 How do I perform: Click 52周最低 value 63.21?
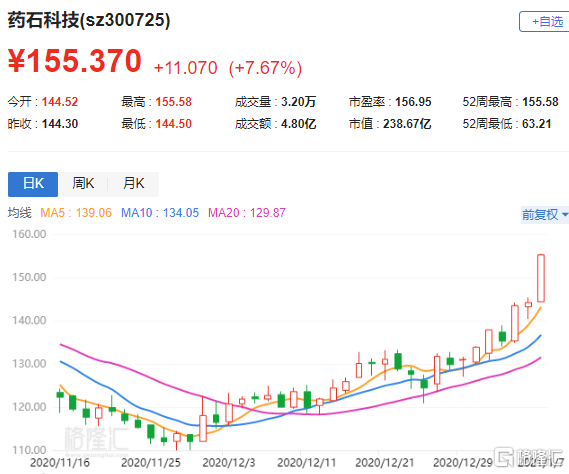536,124
